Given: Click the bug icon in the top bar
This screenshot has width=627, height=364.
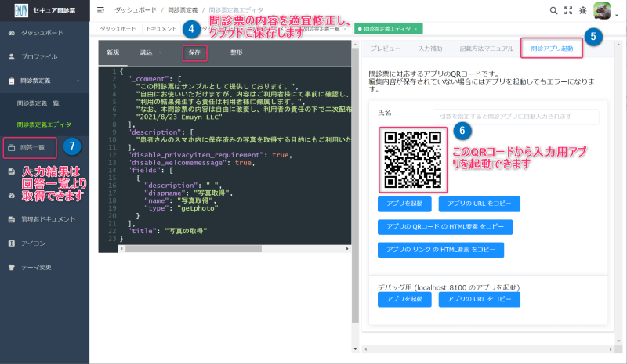Looking at the screenshot, I should [x=583, y=10].
